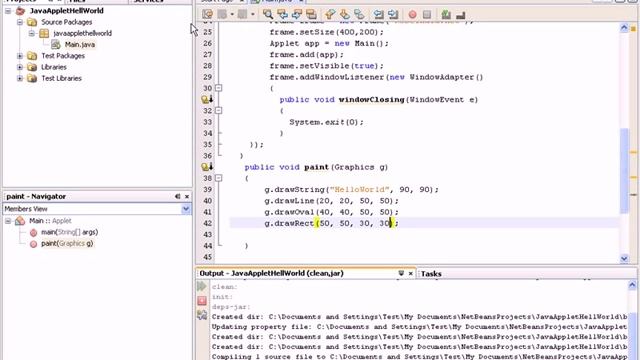640x360 pixels.
Task: Stop macro recording square button
Action: pyautogui.click(x=427, y=15)
